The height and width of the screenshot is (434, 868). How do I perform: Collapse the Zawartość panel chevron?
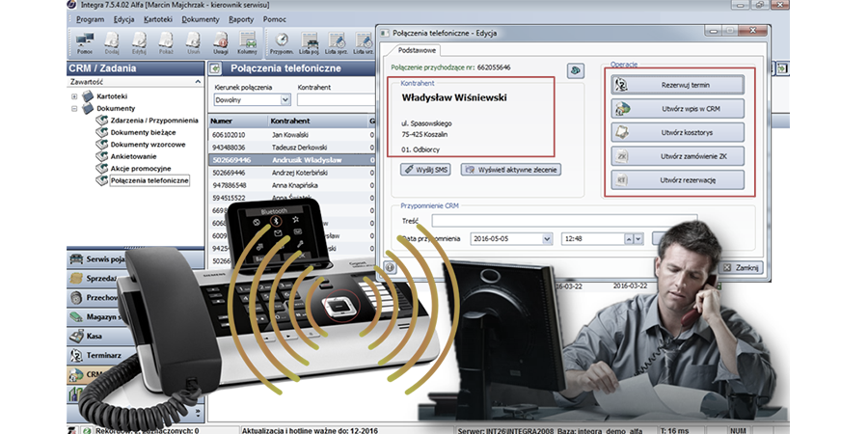pos(198,81)
